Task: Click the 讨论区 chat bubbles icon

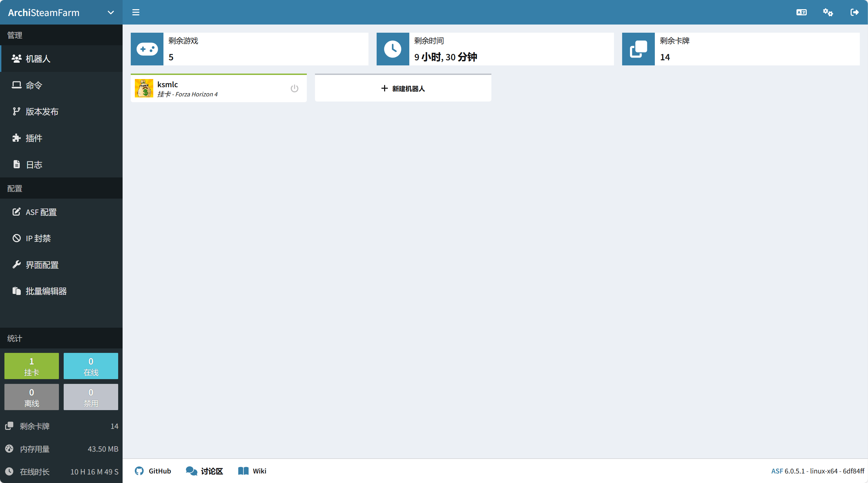Action: point(191,471)
